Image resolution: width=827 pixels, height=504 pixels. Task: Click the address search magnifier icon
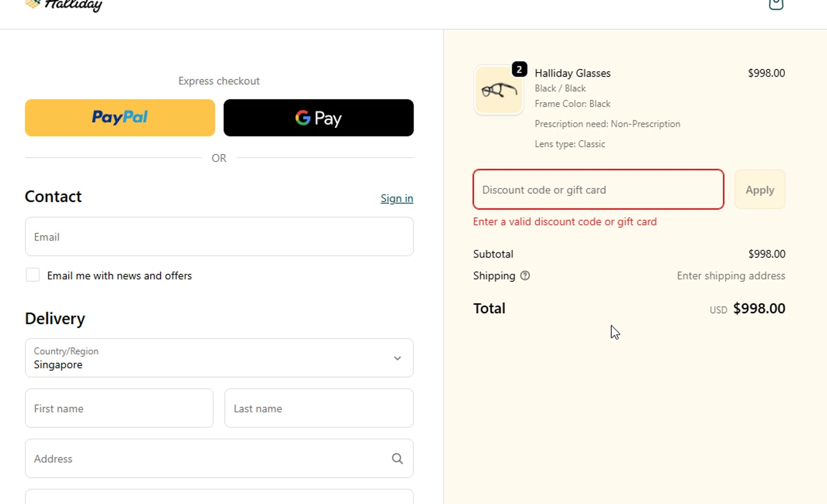(397, 459)
